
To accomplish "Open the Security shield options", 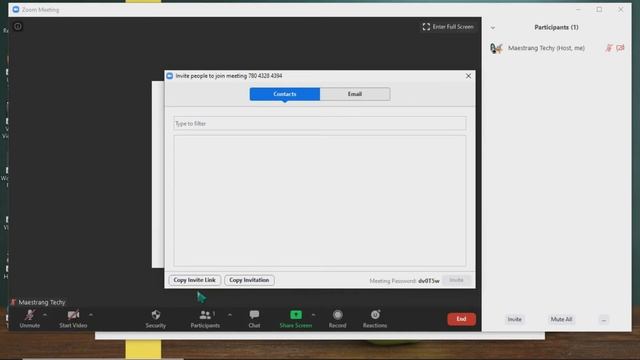I will click(x=156, y=319).
